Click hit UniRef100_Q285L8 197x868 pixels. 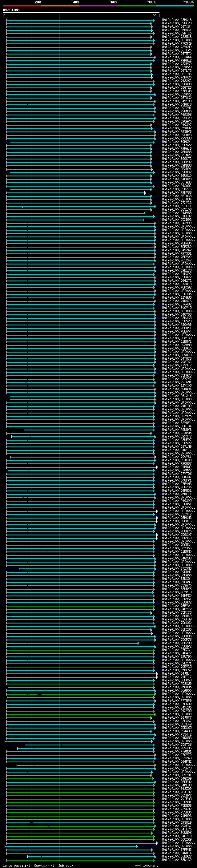pyautogui.click(x=176, y=37)
